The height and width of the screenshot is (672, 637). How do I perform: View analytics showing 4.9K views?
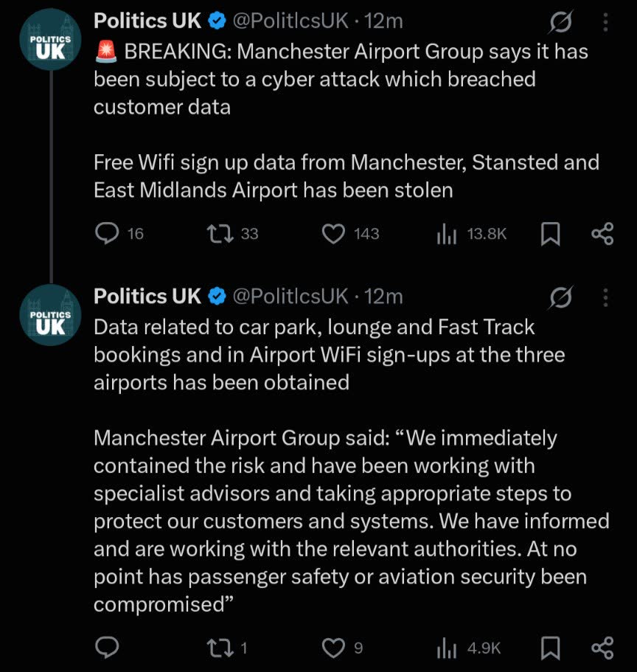[x=447, y=648]
